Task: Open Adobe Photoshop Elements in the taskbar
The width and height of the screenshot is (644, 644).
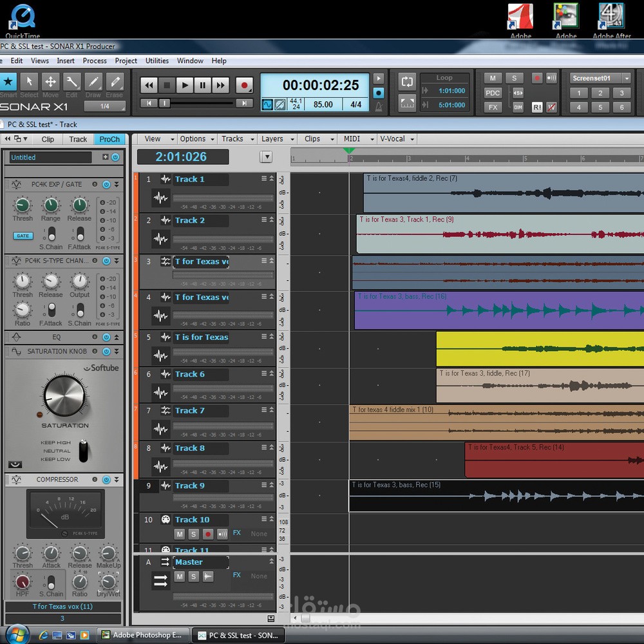Action: 144,635
